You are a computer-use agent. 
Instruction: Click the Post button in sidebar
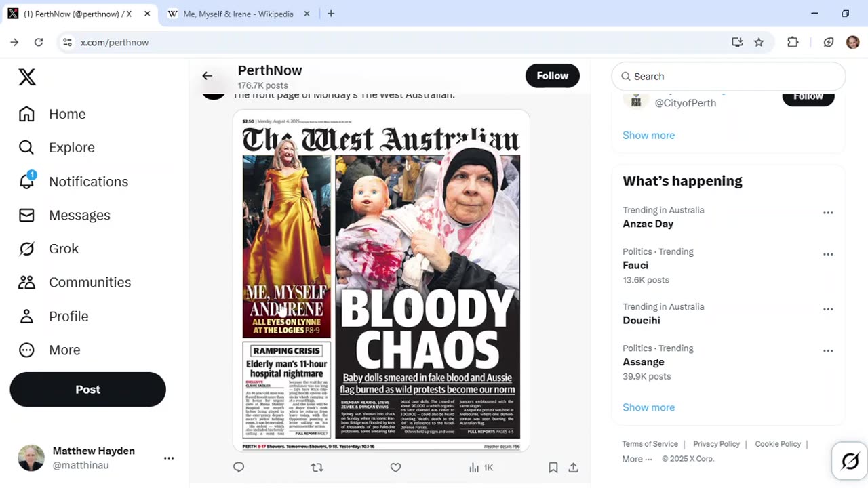[x=87, y=390]
